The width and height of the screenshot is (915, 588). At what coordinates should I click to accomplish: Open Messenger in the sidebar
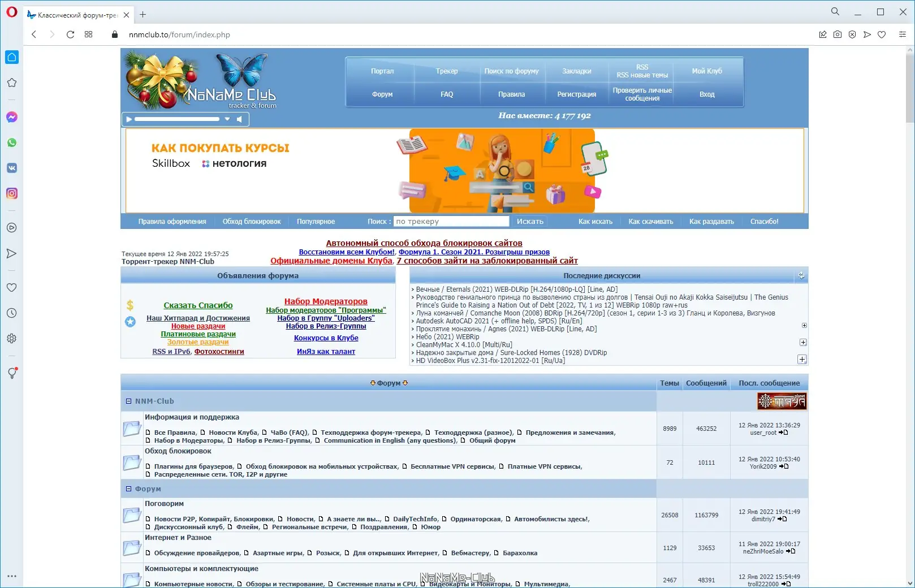pos(11,117)
